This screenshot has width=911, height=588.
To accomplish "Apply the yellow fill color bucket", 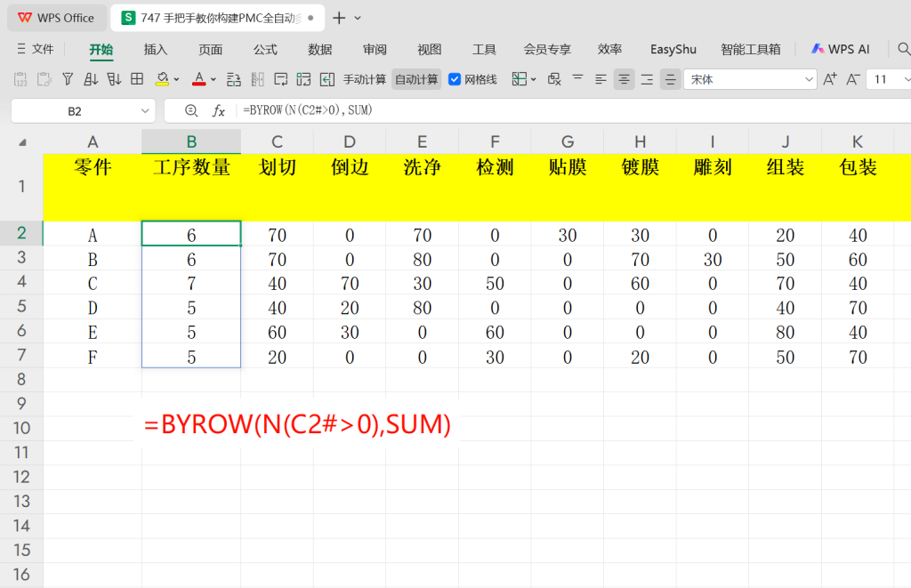I will pos(162,79).
